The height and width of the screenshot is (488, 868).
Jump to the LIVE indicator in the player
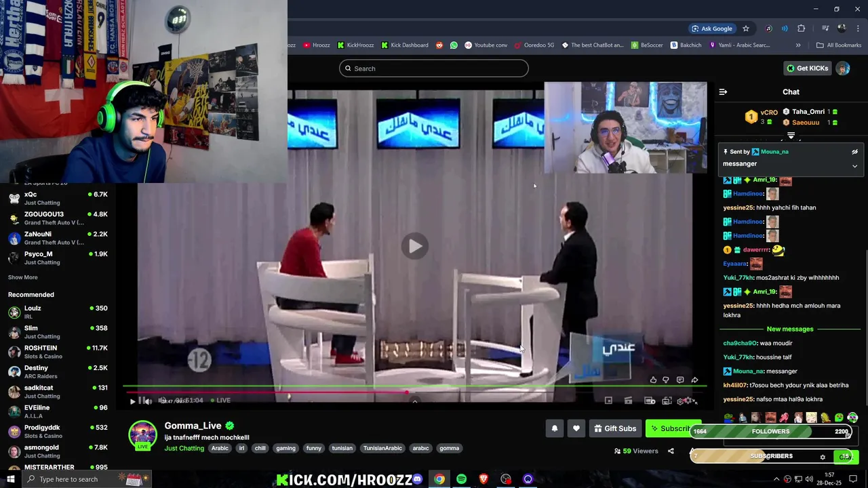tap(220, 401)
